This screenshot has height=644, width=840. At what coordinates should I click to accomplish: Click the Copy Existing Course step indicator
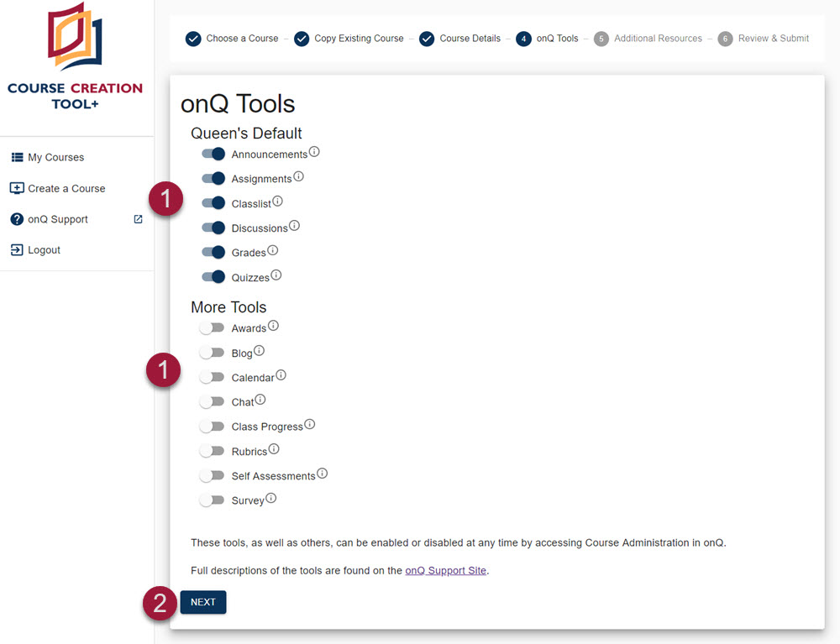(302, 38)
